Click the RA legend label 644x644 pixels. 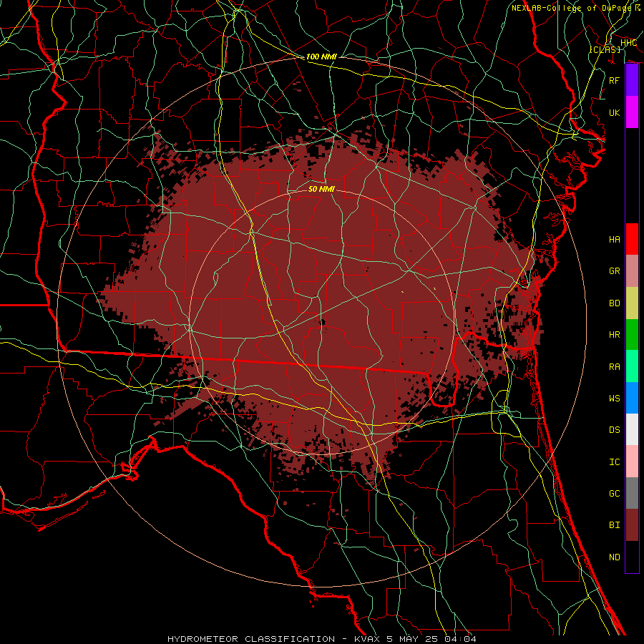pyautogui.click(x=615, y=367)
